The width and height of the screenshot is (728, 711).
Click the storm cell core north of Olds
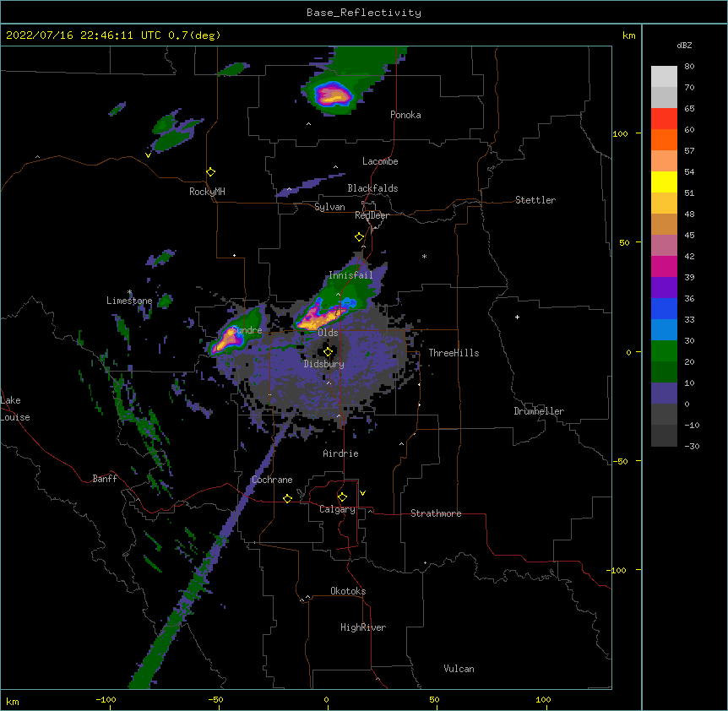click(321, 316)
